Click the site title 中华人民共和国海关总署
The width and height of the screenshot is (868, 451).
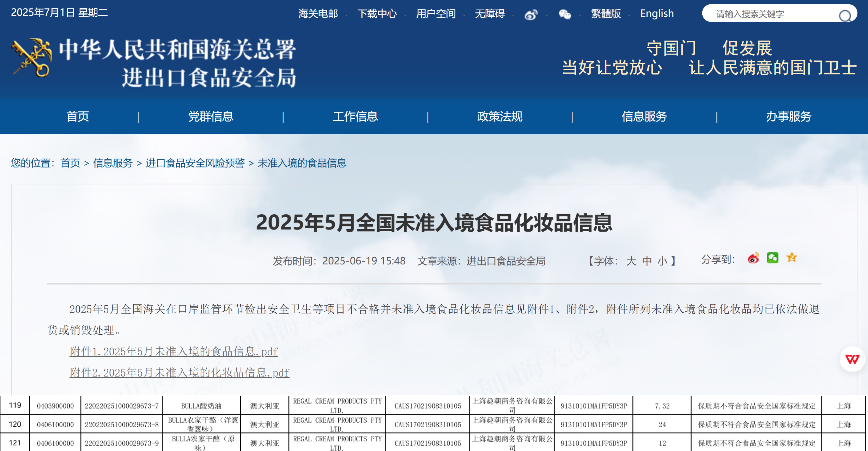click(x=178, y=50)
